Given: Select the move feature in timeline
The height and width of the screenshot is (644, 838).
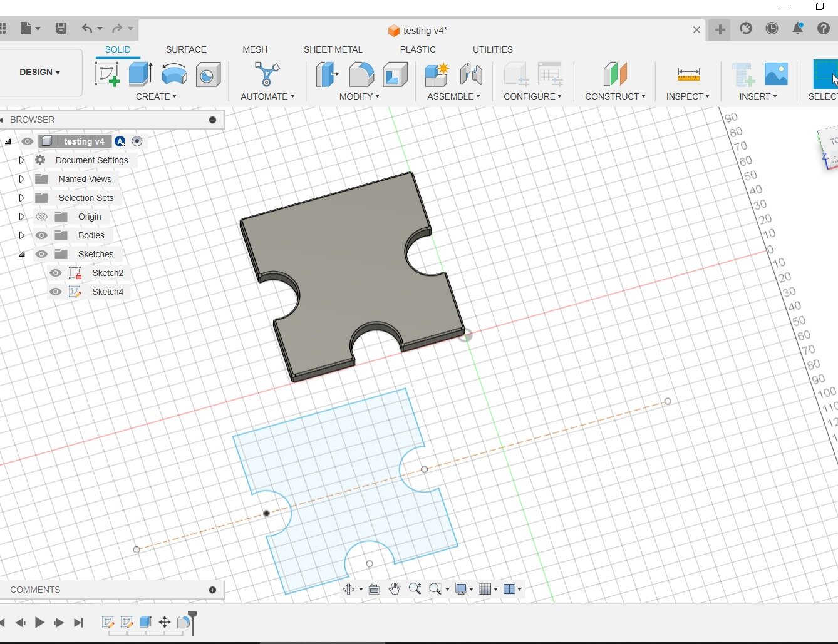Looking at the screenshot, I should pyautogui.click(x=165, y=622).
